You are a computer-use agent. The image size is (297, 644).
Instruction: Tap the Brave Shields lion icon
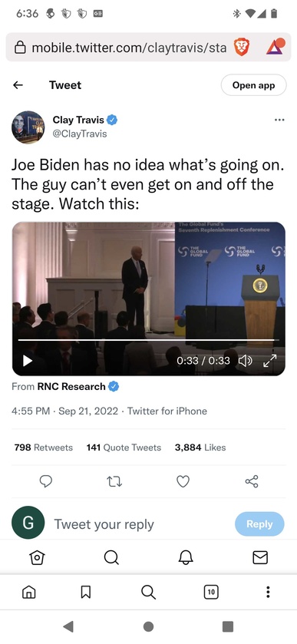241,48
